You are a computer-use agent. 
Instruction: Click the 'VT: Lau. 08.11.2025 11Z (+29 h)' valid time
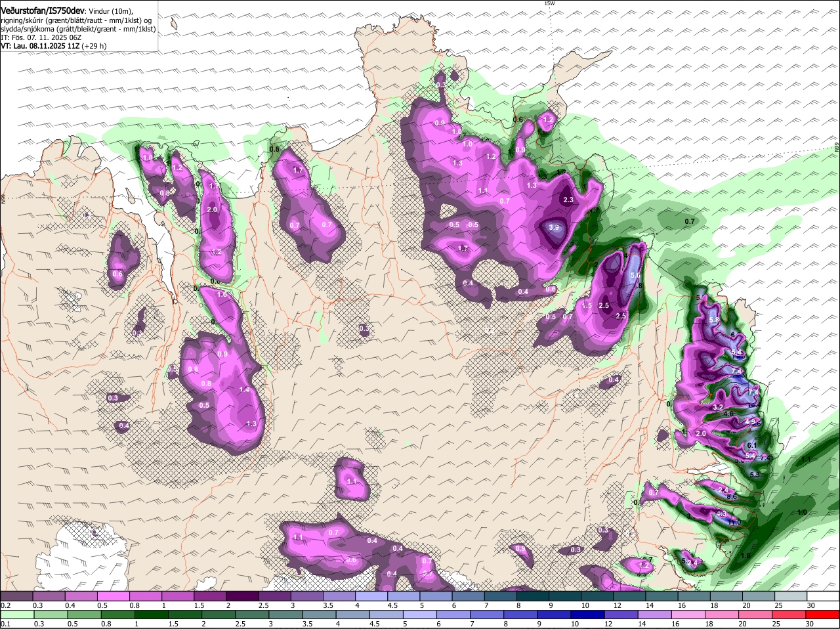pyautogui.click(x=53, y=46)
